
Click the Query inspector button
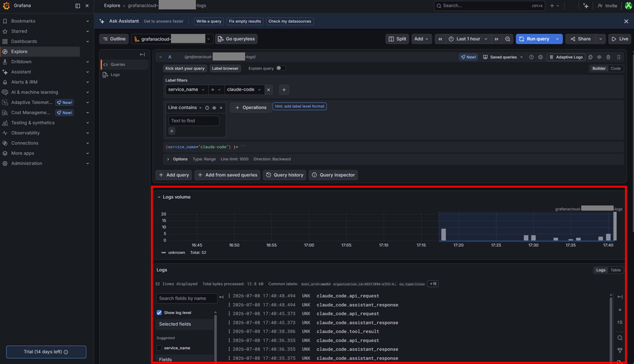(x=333, y=175)
